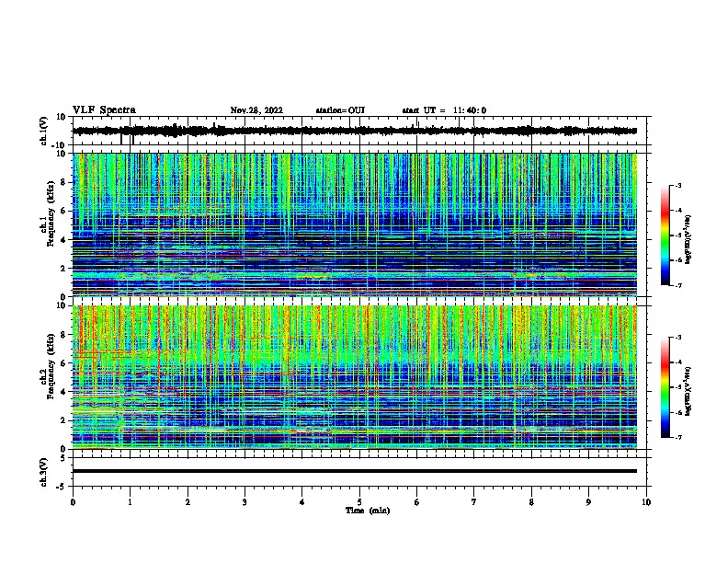Click the ch.3 flat black trace line
The width and height of the screenshot is (728, 563).
click(x=355, y=471)
